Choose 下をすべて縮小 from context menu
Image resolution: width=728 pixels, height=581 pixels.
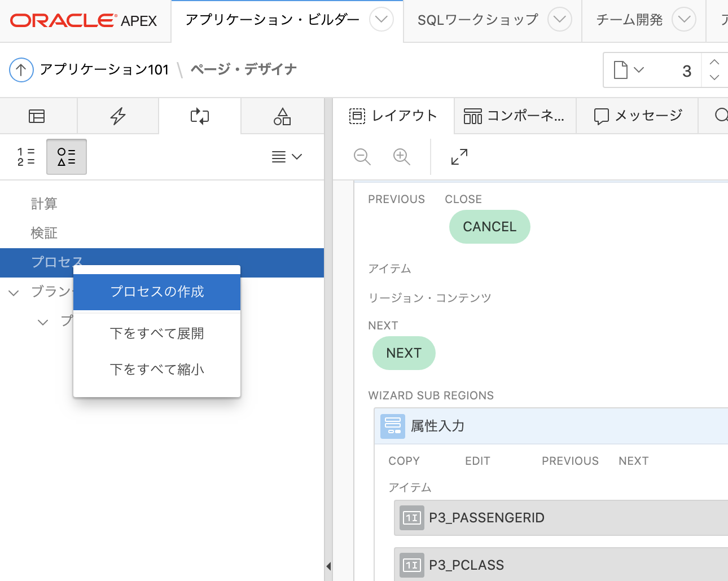click(157, 369)
